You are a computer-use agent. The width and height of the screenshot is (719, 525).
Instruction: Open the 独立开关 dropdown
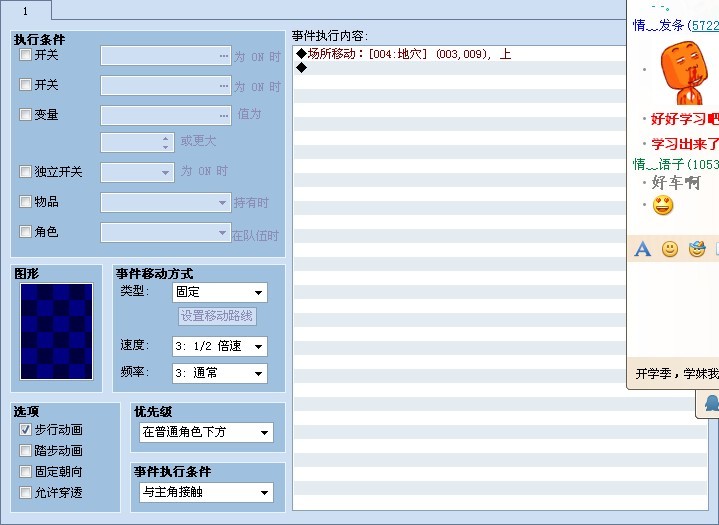pos(137,172)
